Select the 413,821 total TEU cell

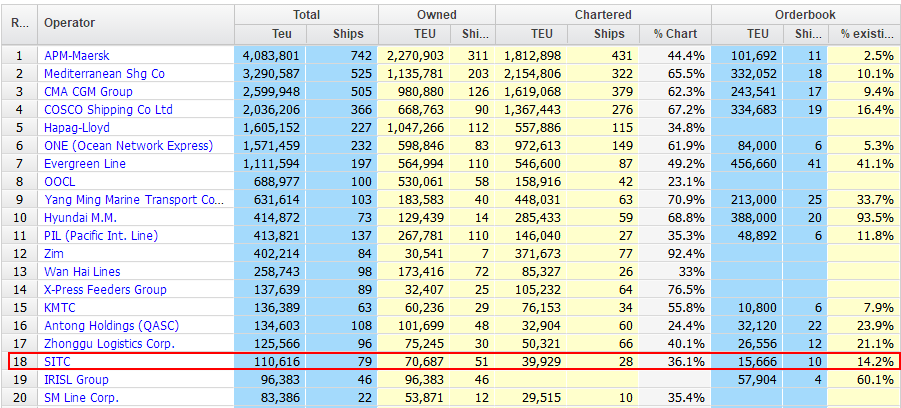point(270,236)
